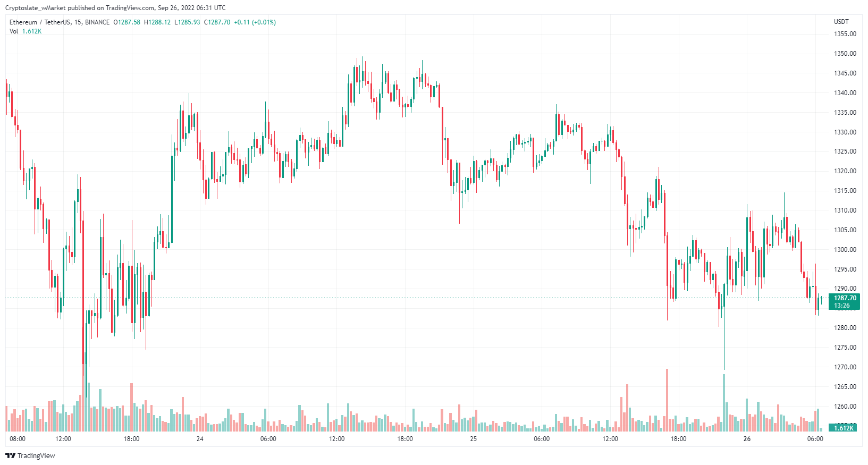Click the date label 26 on time axis

747,439
